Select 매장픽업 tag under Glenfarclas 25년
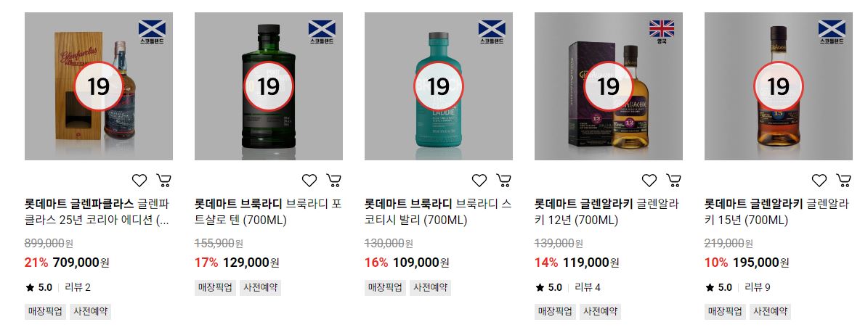Screen dimensions: 868x330 [x=45, y=311]
